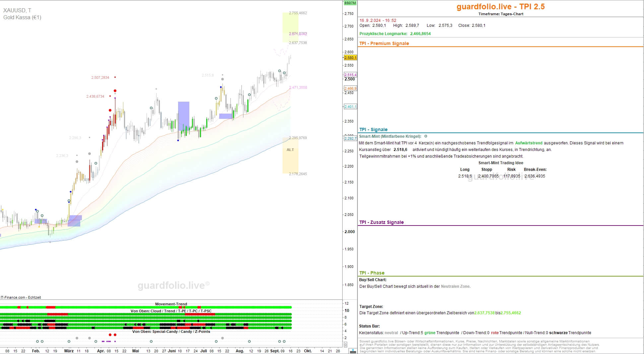
Task: Click the guardfolio.live - TPI 2.5 title
Action: 501,7
